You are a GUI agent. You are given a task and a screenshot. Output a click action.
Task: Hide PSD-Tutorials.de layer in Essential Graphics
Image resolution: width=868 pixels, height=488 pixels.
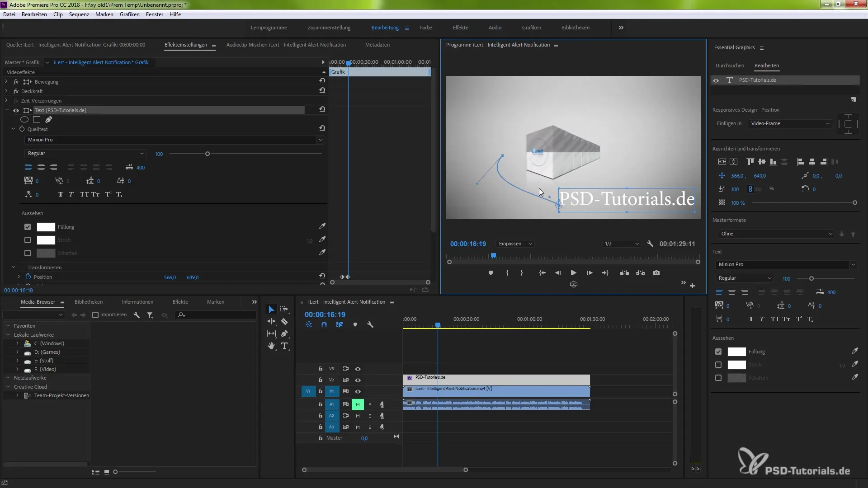[x=716, y=80]
